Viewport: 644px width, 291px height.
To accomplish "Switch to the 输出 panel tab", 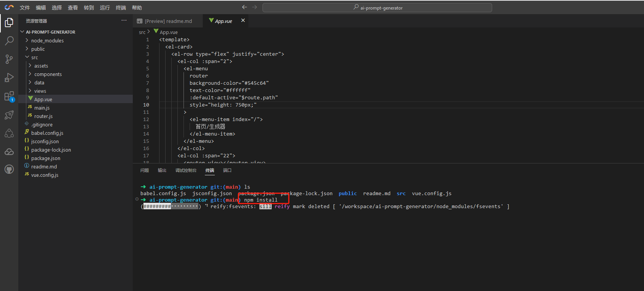I will pos(162,170).
